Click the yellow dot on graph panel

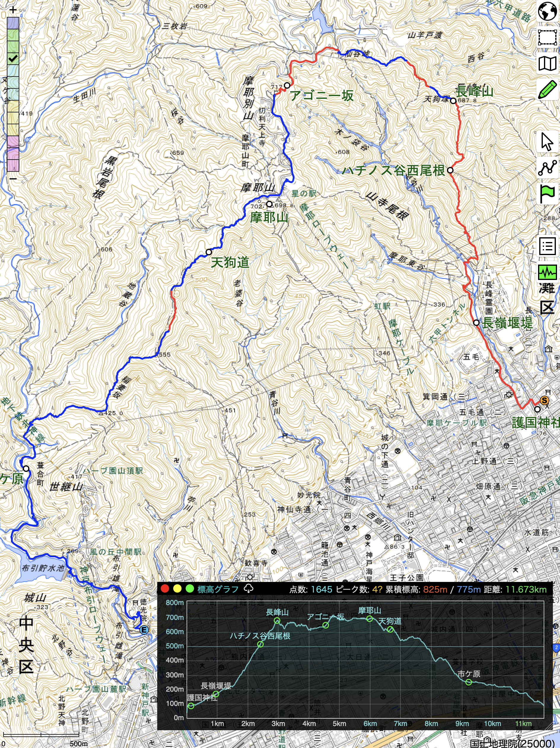177,589
